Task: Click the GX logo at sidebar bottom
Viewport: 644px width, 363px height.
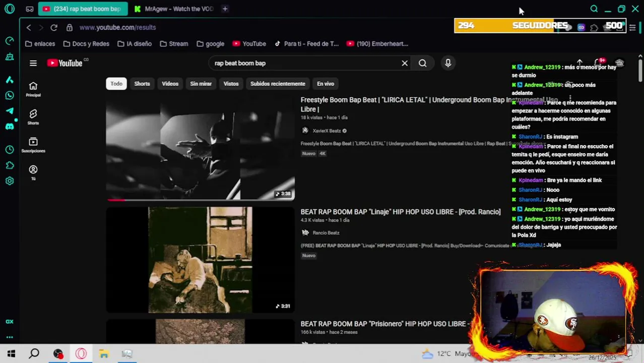Action: pos(10,322)
